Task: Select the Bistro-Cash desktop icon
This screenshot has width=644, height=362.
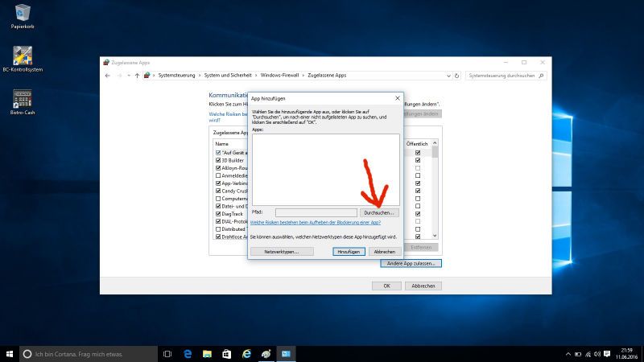Action: tap(22, 99)
